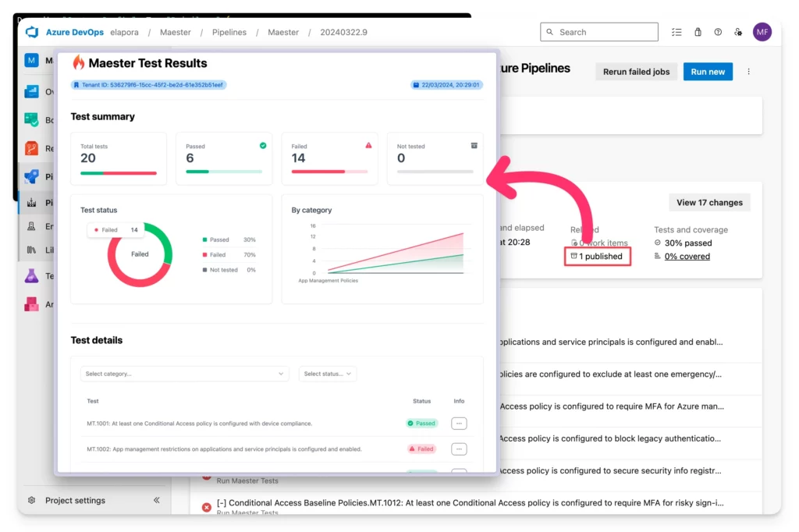Open the Artifacts icon in sidebar
Image resolution: width=799 pixels, height=532 pixels.
tap(31, 304)
